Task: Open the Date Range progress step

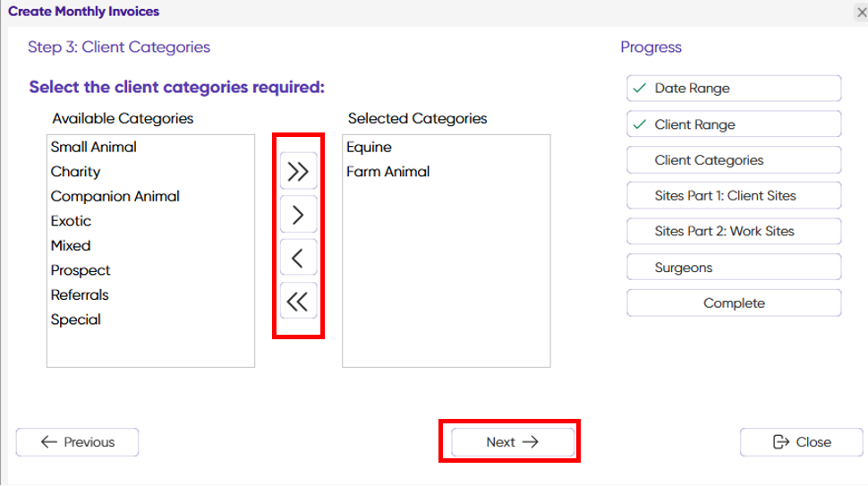Action: pyautogui.click(x=733, y=89)
